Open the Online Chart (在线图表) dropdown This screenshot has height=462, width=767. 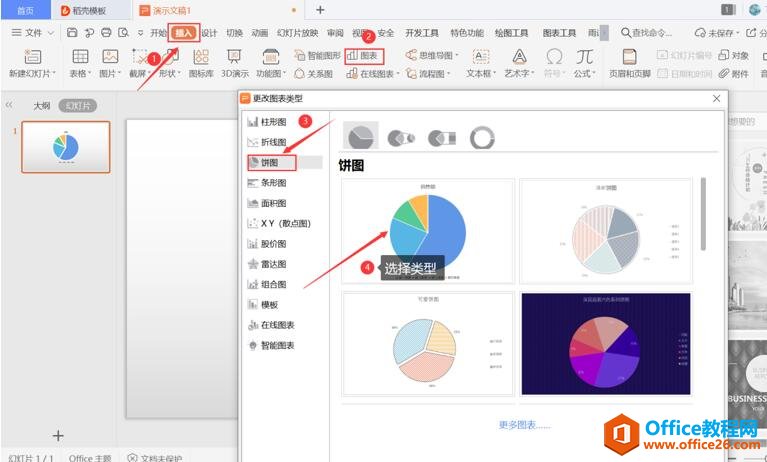pos(373,74)
